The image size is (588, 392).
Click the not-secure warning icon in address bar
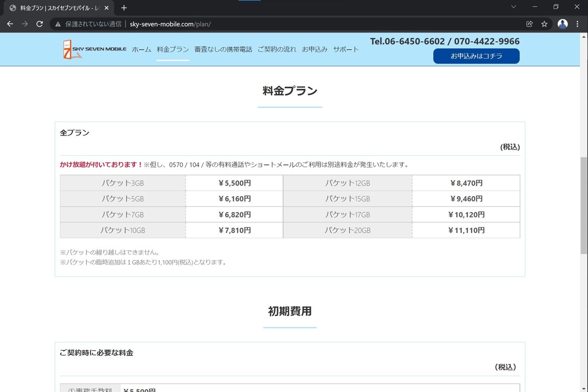(x=58, y=24)
